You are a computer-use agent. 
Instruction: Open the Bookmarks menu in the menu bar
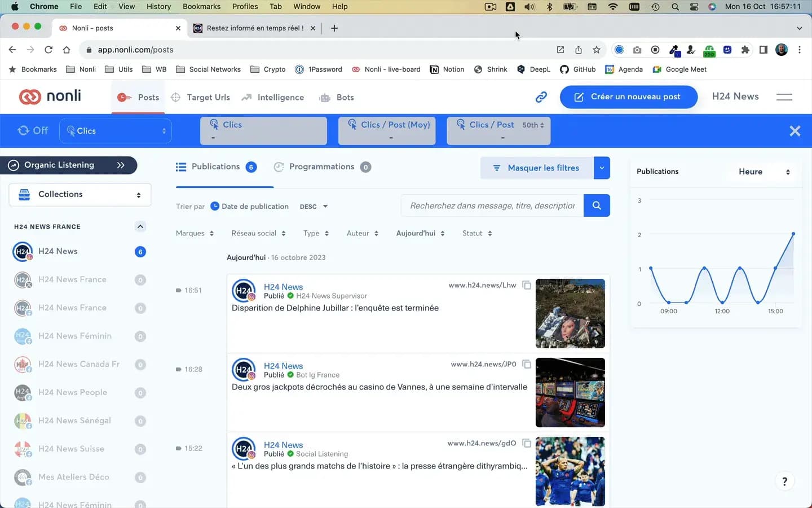click(x=201, y=7)
